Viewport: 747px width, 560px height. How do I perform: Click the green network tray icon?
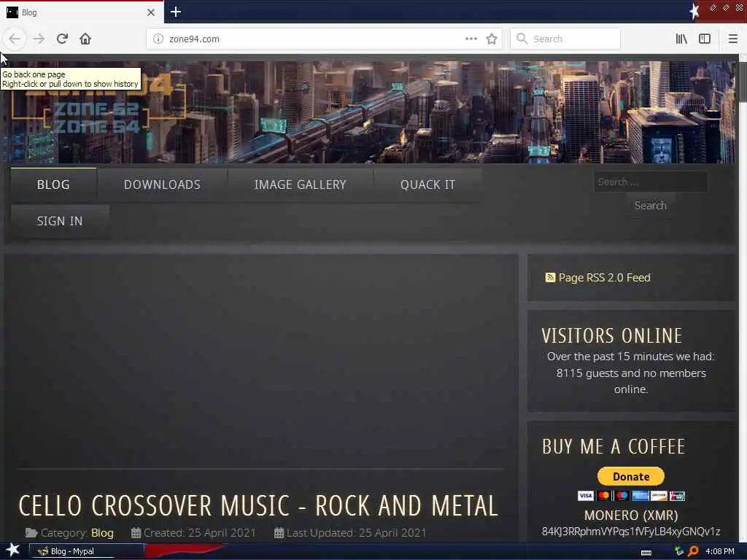(x=679, y=551)
